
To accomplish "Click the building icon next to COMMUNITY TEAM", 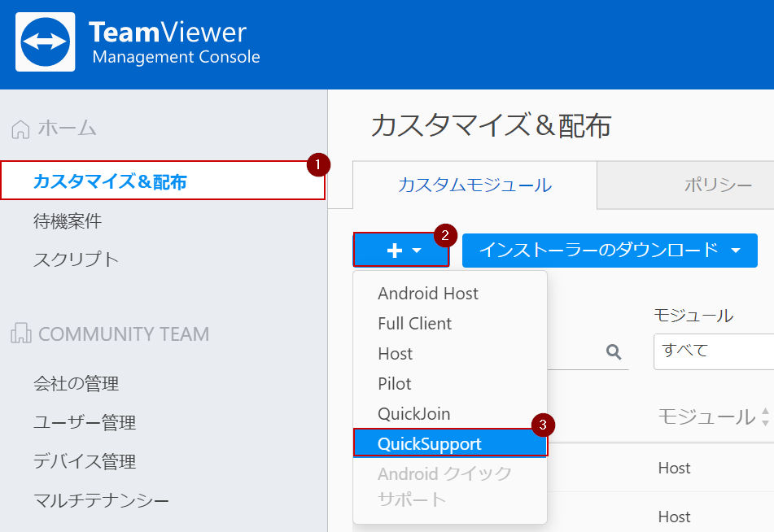I will [20, 334].
